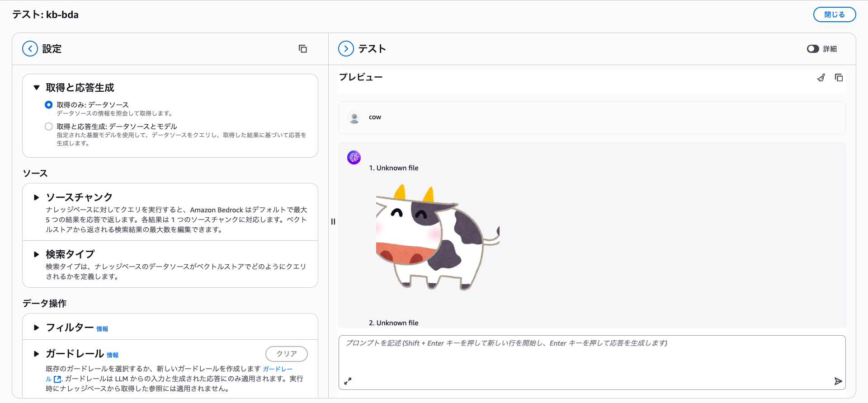
Task: Click the 'cow' user message text
Action: (375, 117)
